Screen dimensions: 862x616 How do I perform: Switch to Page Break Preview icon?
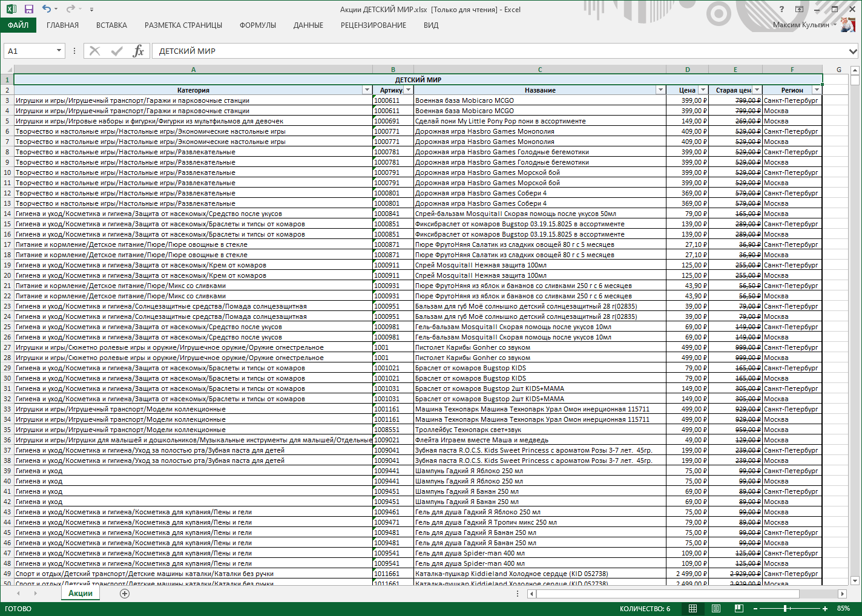tap(739, 608)
